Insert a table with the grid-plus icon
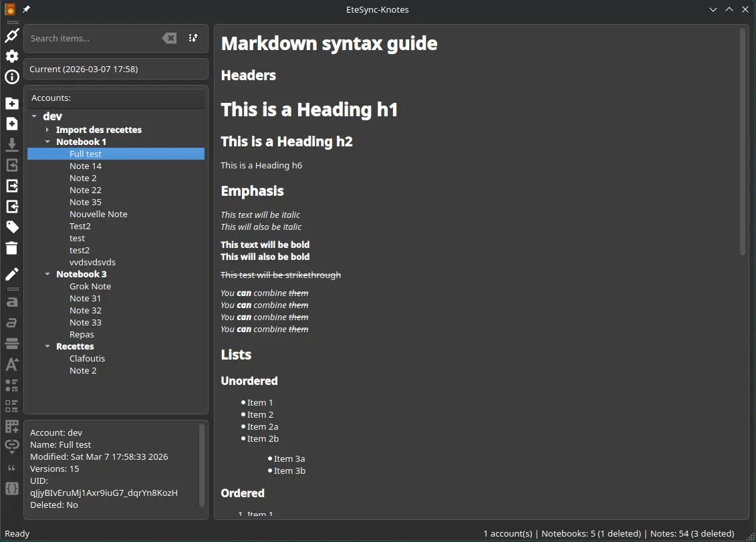 pos(12,427)
